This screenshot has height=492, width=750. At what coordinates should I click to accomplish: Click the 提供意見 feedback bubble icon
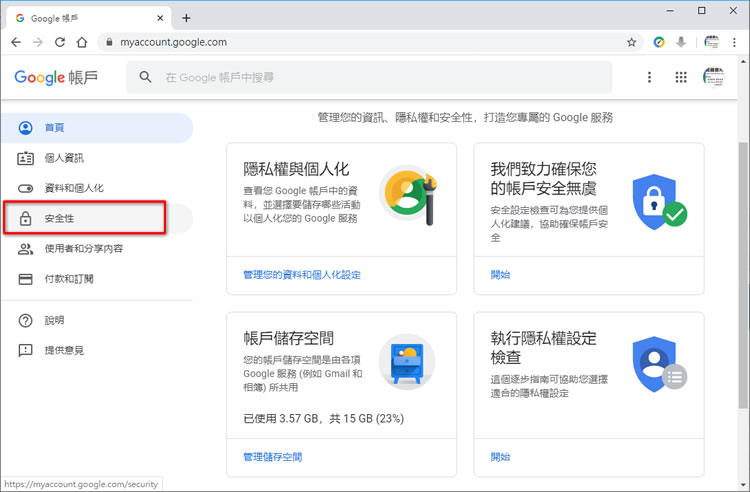pyautogui.click(x=25, y=350)
